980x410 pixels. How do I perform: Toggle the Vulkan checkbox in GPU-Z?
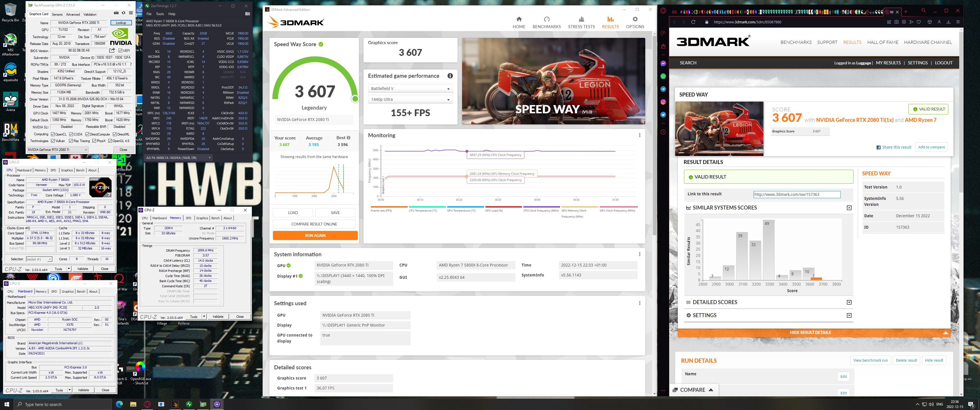53,141
